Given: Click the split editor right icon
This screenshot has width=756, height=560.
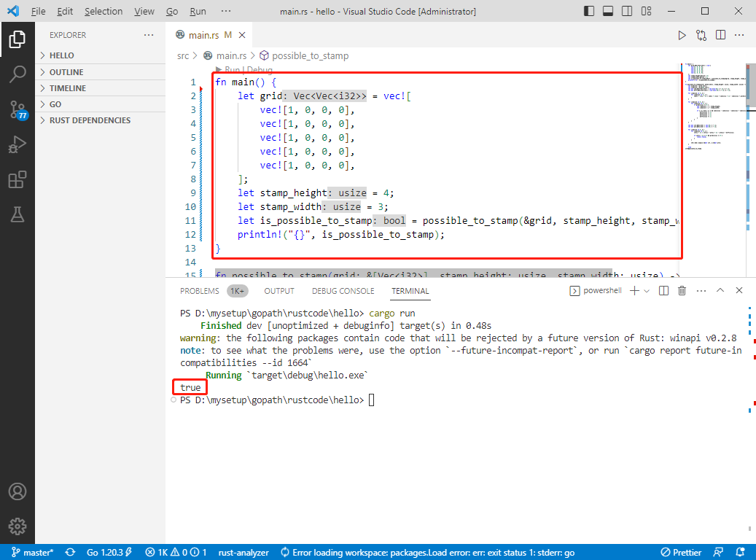Looking at the screenshot, I should click(720, 35).
